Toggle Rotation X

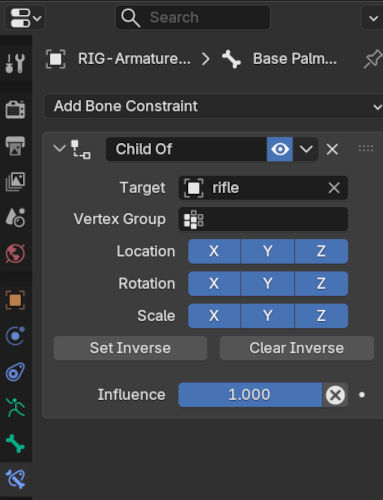(x=214, y=284)
